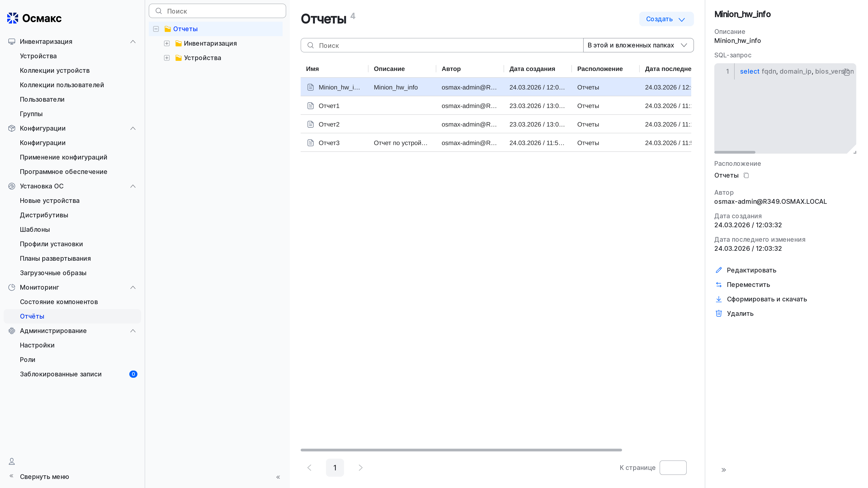Open Состояние компонентов in the sidebar
The height and width of the screenshot is (488, 868).
(x=59, y=302)
